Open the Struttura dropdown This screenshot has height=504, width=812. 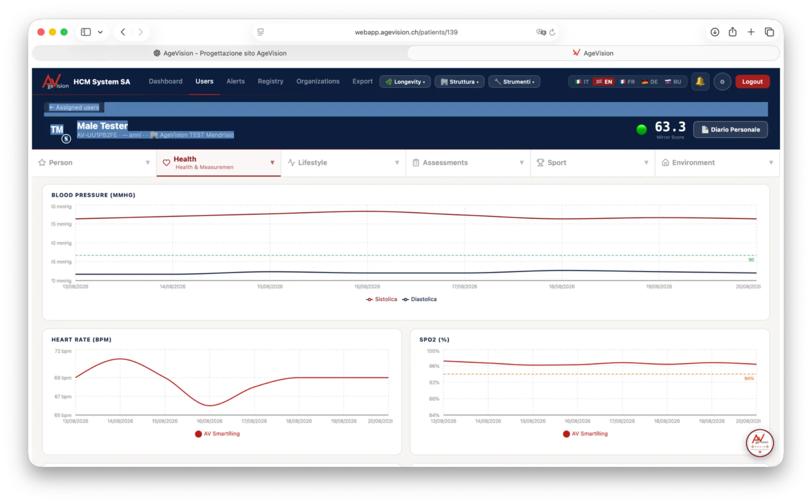tap(460, 82)
